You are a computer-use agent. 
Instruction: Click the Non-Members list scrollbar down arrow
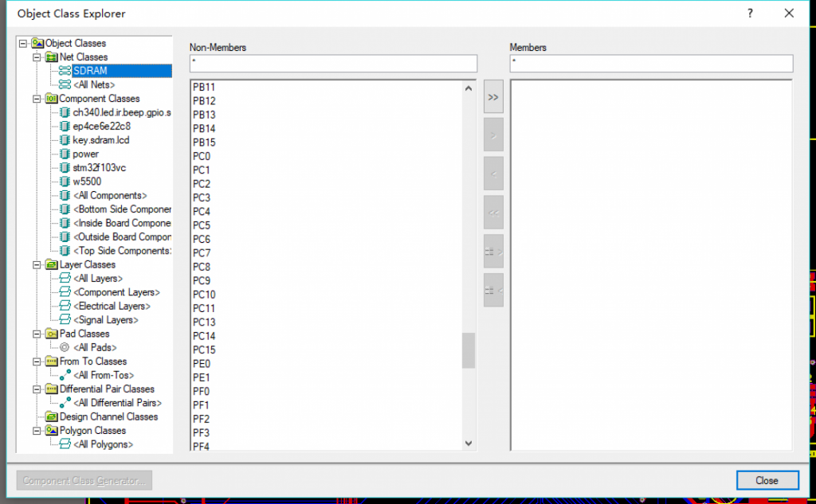(x=469, y=443)
